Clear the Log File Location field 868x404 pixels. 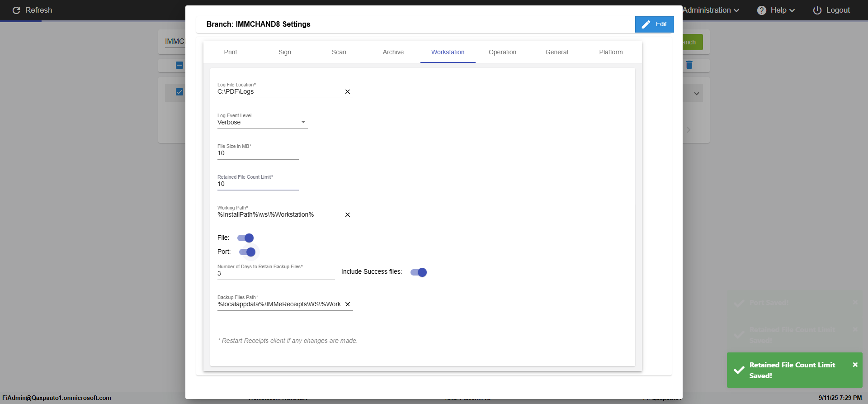coord(348,92)
